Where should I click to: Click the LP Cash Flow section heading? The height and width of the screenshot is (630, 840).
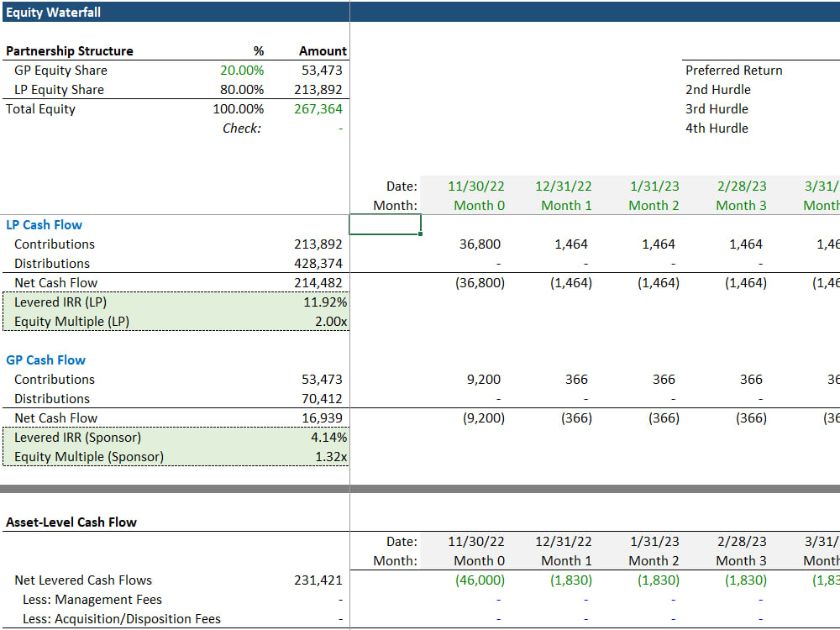[x=44, y=224]
